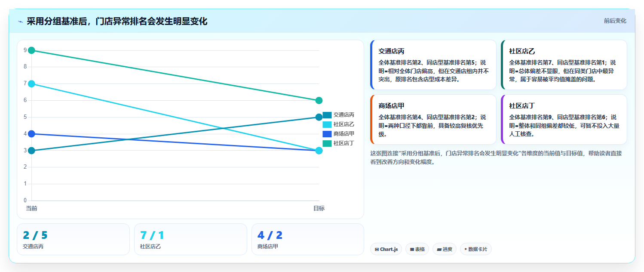Viewport: 644px width, 272px height.
Task: Click the Chart.js tag chip
Action: 386,249
